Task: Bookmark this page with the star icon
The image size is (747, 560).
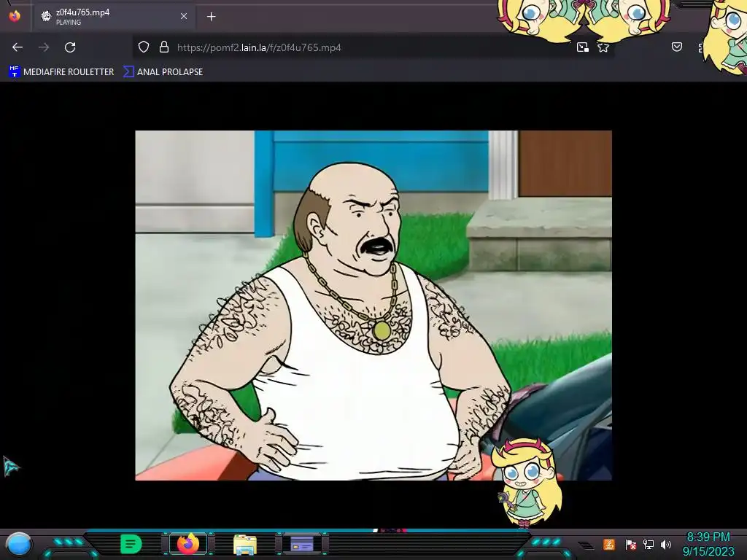Action: click(x=603, y=47)
